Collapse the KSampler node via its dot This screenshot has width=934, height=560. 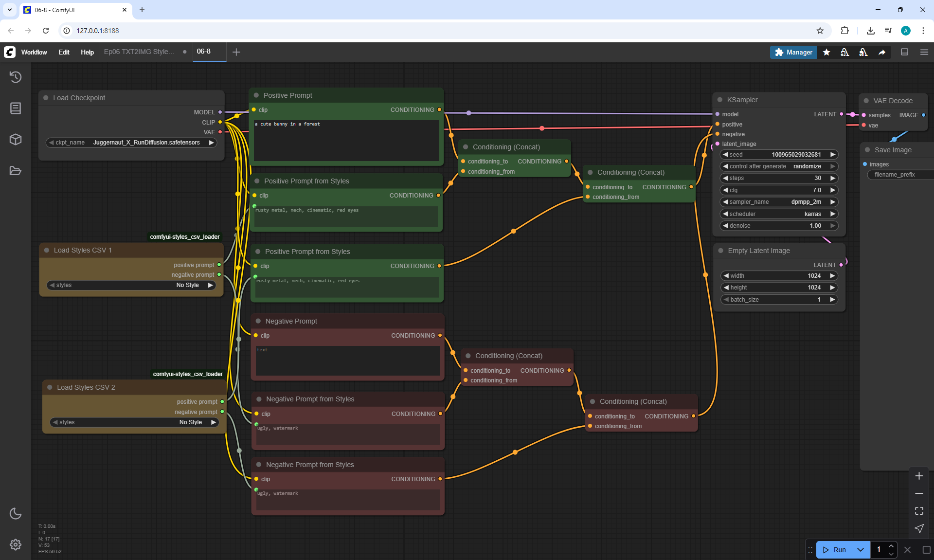click(720, 100)
